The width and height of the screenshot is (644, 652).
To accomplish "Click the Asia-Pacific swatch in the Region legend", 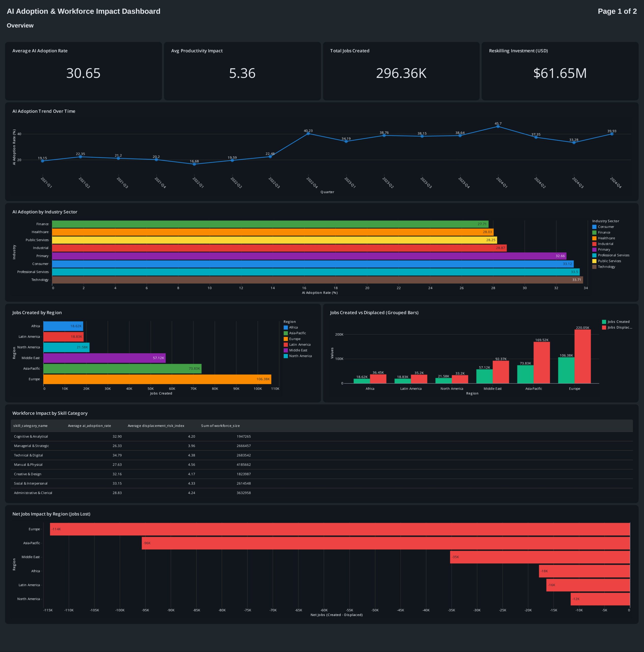I will tap(286, 333).
